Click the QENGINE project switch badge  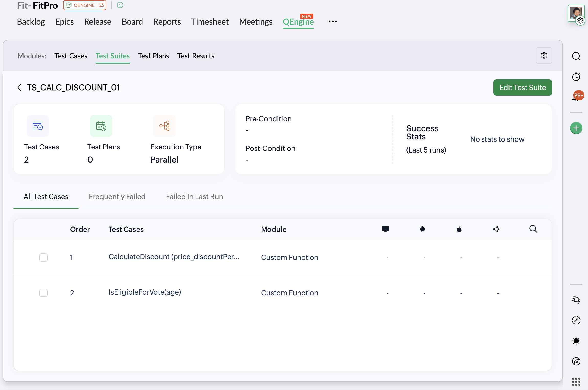[x=85, y=5]
